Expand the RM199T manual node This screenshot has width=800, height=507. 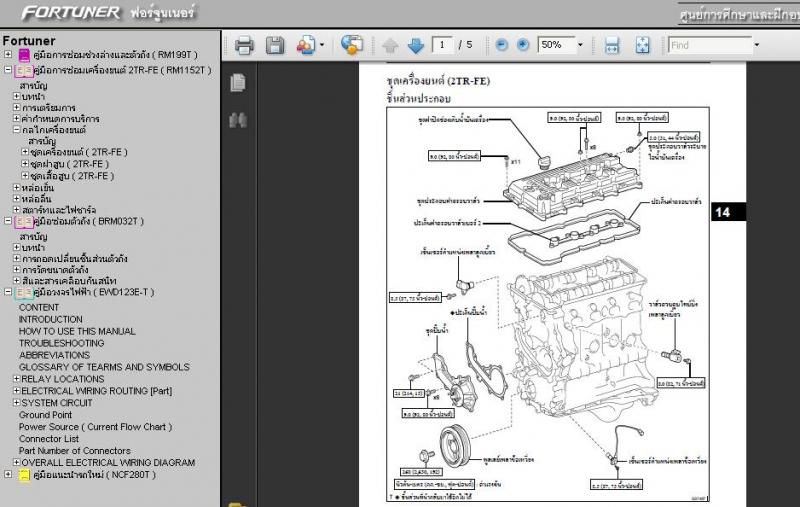coord(8,55)
